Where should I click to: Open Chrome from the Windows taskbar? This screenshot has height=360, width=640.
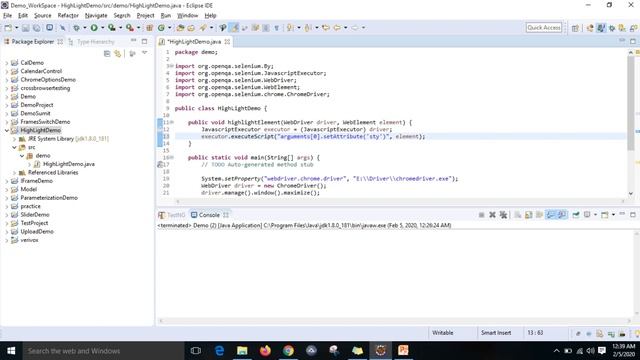(288, 351)
